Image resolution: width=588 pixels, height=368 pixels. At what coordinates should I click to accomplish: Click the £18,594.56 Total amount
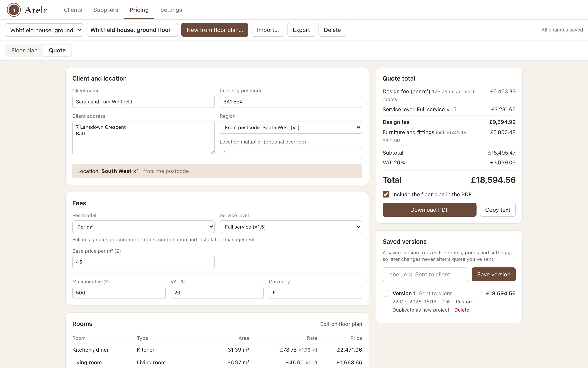click(493, 180)
